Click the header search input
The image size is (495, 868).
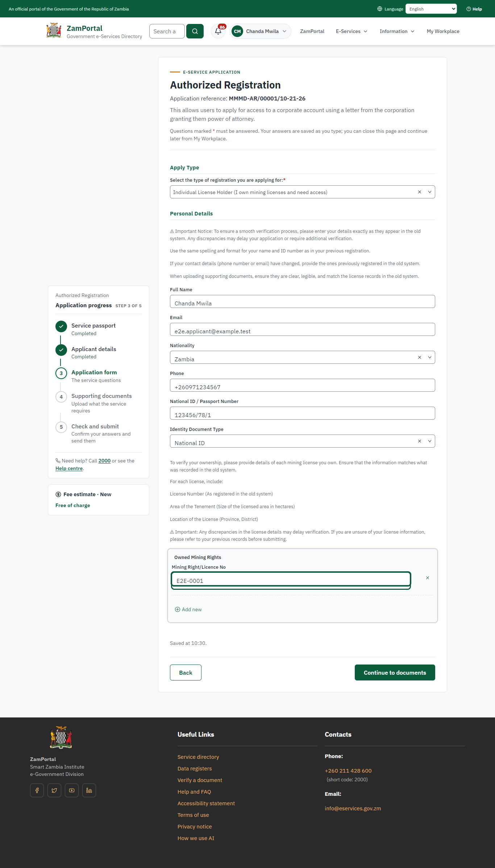point(167,31)
